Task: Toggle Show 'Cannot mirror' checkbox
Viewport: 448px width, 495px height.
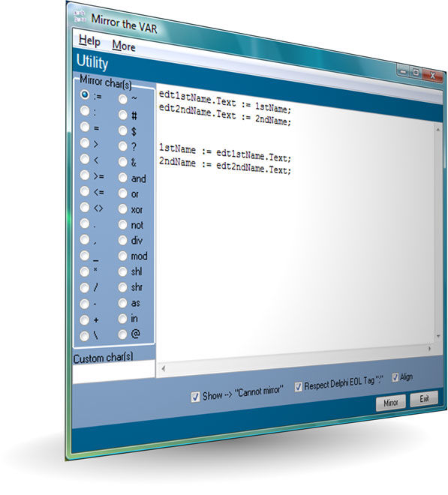Action: click(196, 397)
